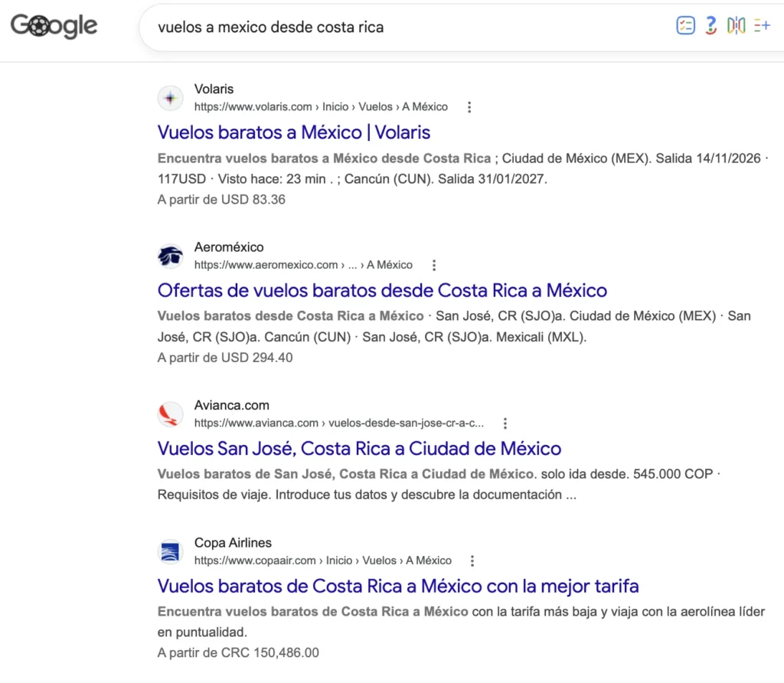Image resolution: width=784 pixels, height=683 pixels.
Task: Click the Aeroméxico favicon
Action: point(171,256)
